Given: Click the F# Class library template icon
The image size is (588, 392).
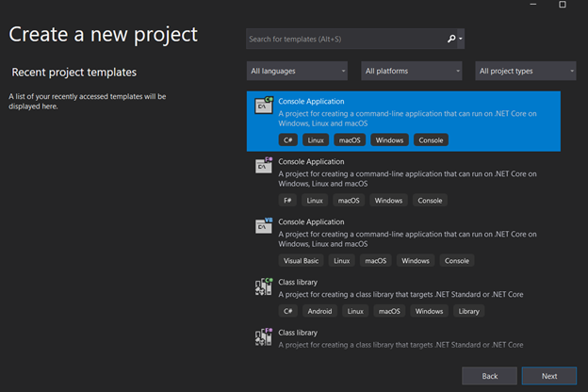Looking at the screenshot, I should point(264,336).
